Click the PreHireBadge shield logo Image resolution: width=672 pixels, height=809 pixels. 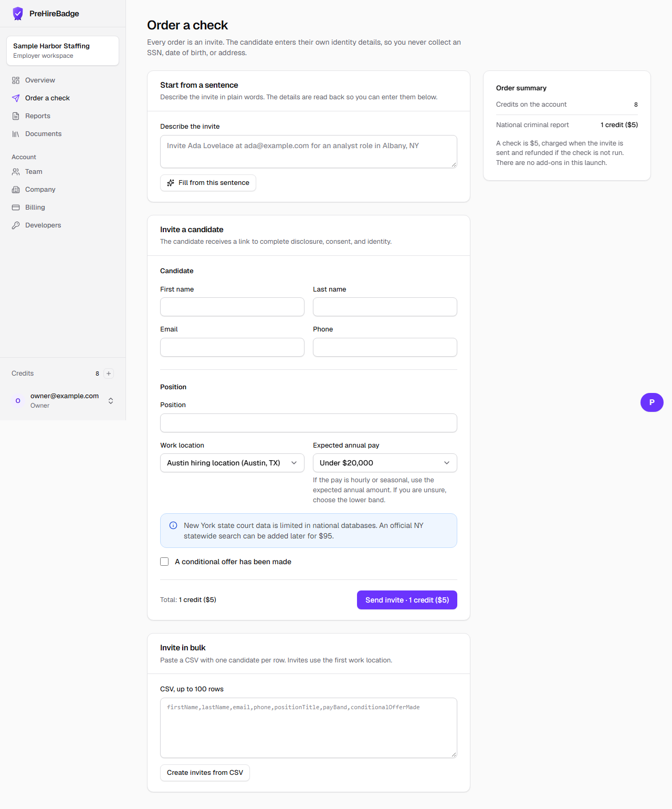[18, 14]
